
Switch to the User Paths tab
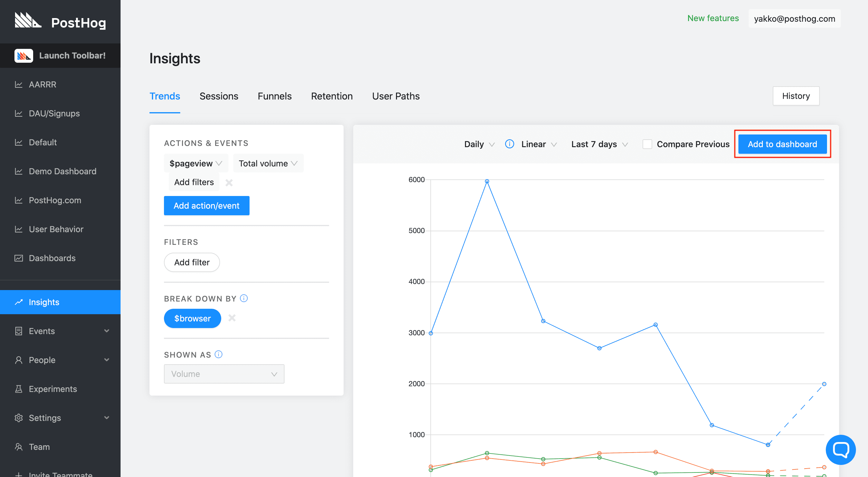pos(396,96)
